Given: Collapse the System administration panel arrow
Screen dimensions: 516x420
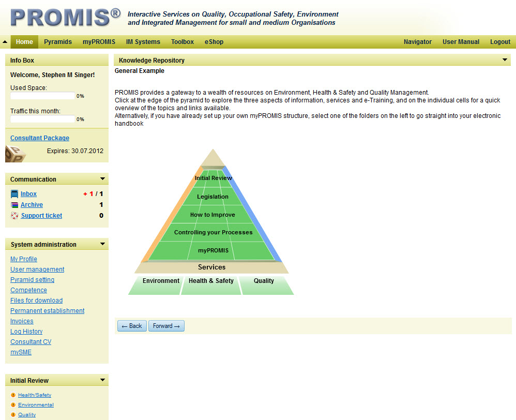Looking at the screenshot, I should (x=102, y=244).
